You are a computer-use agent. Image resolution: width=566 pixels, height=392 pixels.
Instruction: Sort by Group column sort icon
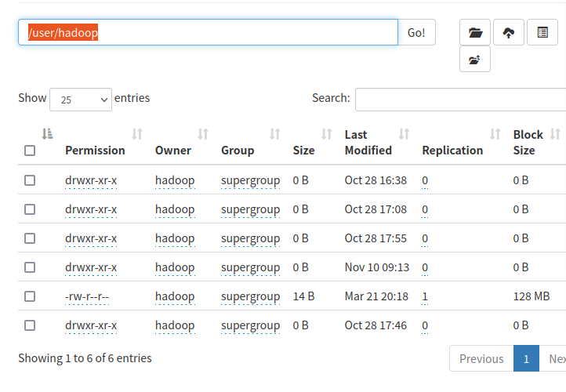(275, 134)
